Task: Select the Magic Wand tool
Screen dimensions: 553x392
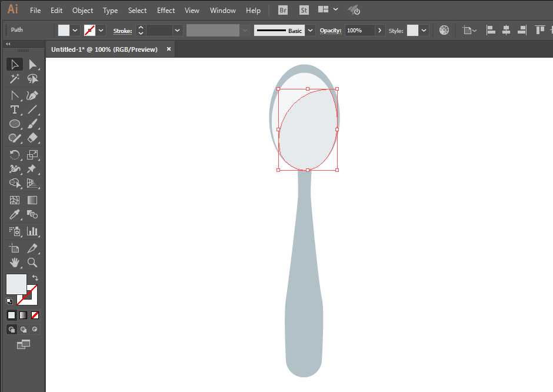Action: (x=14, y=79)
